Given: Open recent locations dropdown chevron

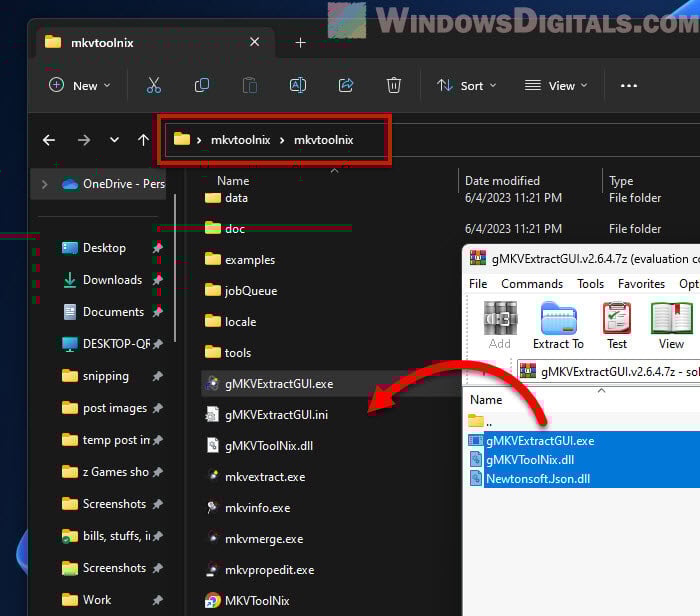Looking at the screenshot, I should (114, 140).
